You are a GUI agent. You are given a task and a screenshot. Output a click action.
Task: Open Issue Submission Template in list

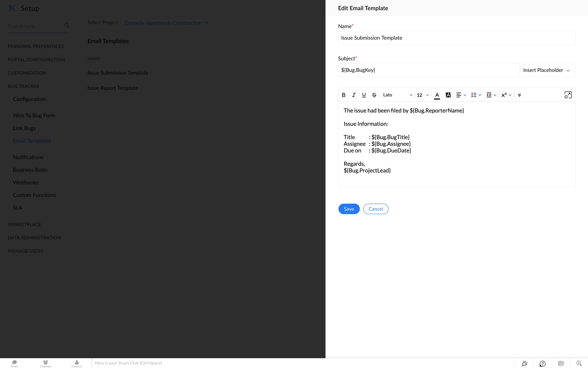point(118,73)
